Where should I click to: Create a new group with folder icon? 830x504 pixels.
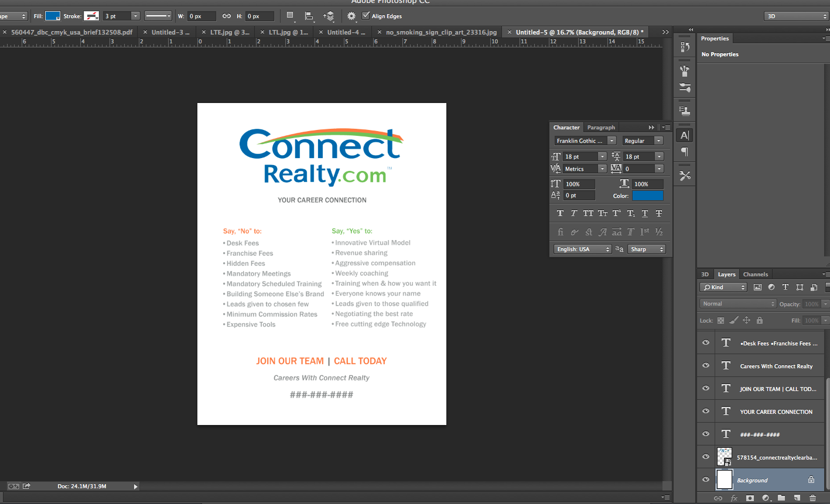tap(781, 498)
